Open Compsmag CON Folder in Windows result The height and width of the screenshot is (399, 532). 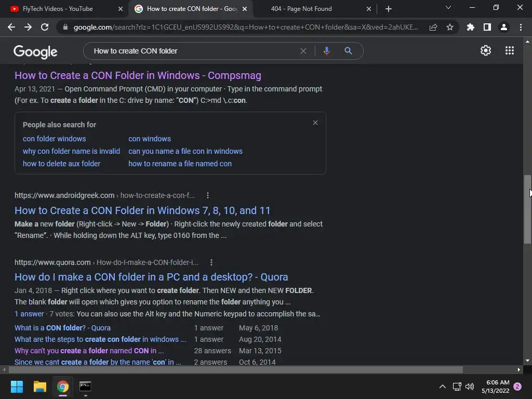pos(138,75)
